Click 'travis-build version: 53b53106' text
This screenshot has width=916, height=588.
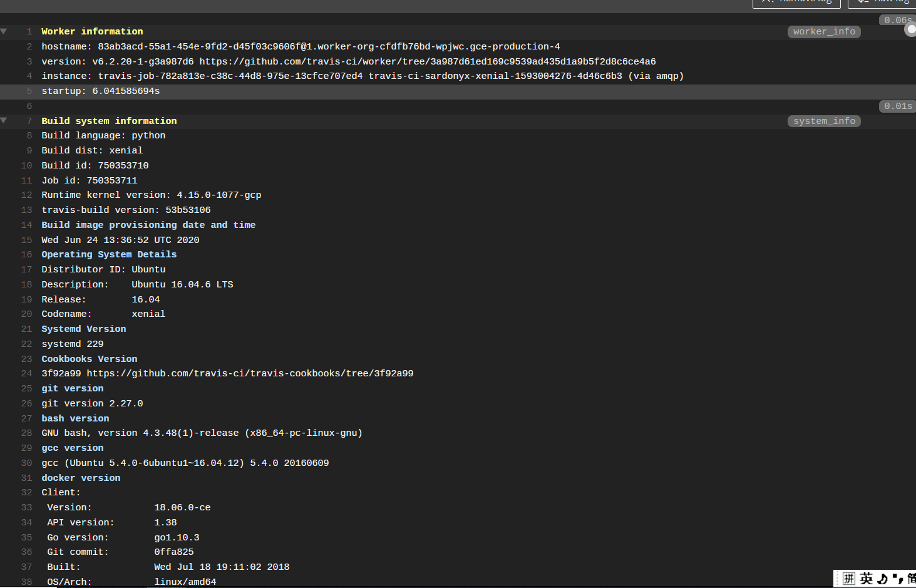pyautogui.click(x=126, y=210)
